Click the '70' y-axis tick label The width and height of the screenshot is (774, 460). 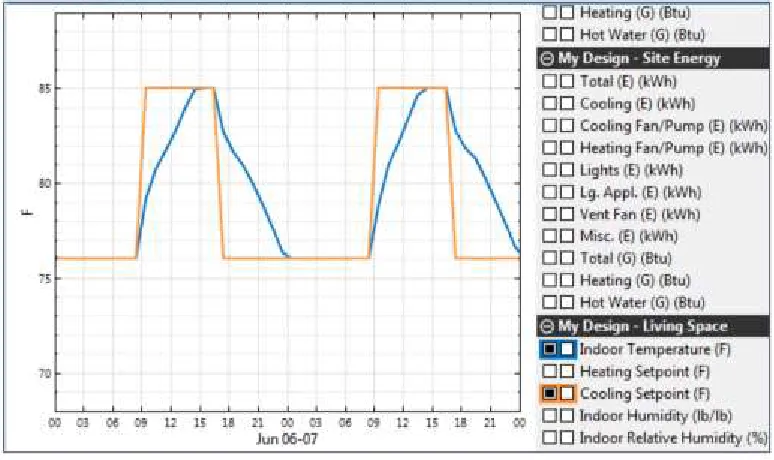pos(44,374)
